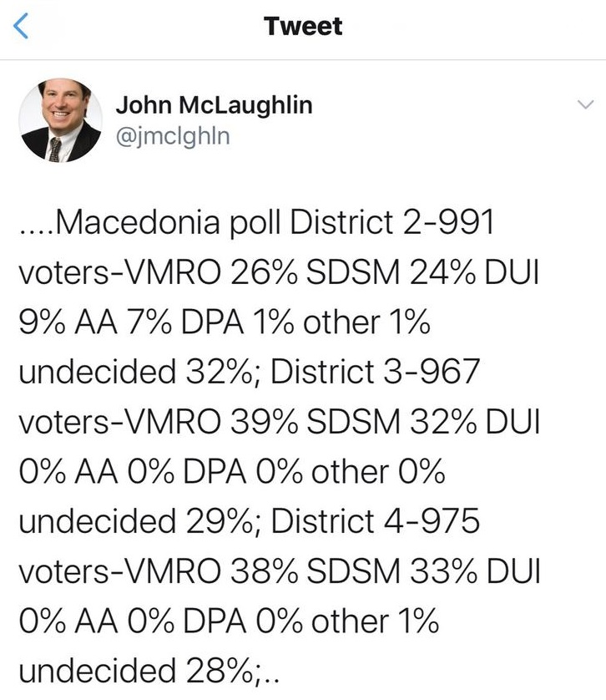Click "SDSM 33%" in the tweet text
This screenshot has height=700, width=606.
click(x=391, y=571)
